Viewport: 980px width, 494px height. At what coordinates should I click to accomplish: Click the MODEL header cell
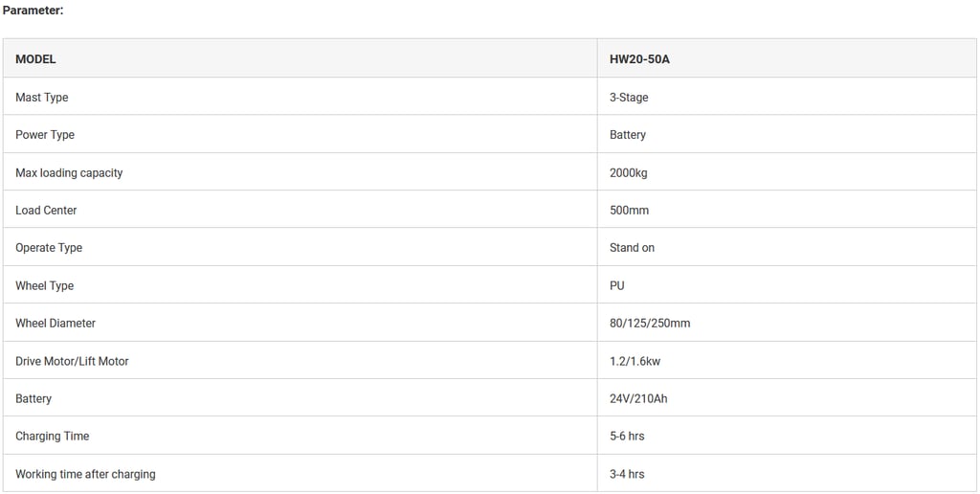tap(35, 59)
